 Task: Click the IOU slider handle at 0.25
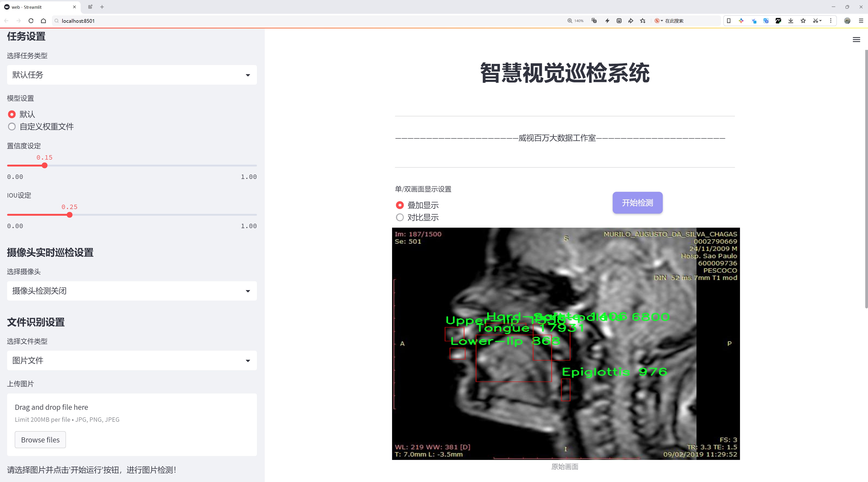[x=69, y=215]
